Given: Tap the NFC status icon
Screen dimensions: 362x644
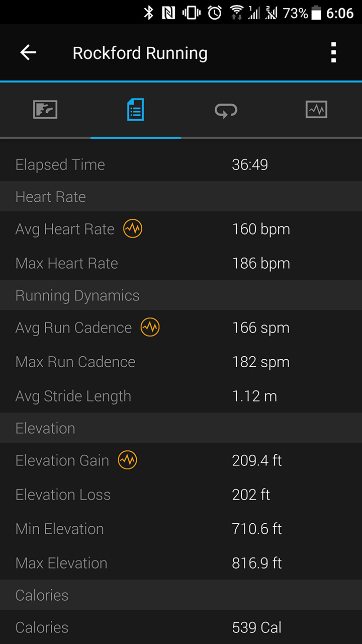Looking at the screenshot, I should [168, 13].
